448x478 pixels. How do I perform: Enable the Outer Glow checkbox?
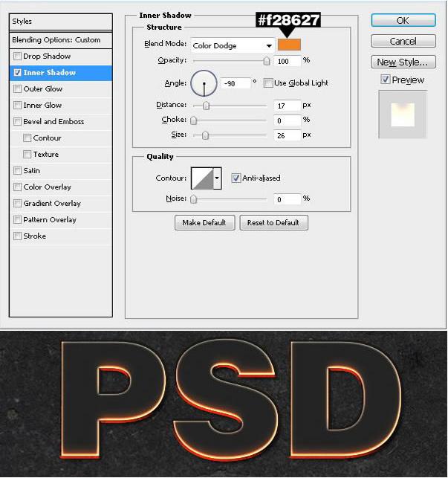[x=17, y=88]
